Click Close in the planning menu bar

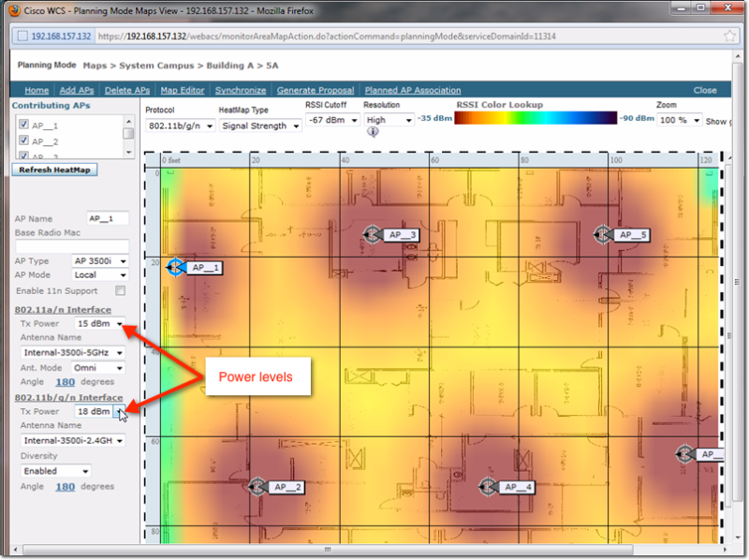[705, 90]
